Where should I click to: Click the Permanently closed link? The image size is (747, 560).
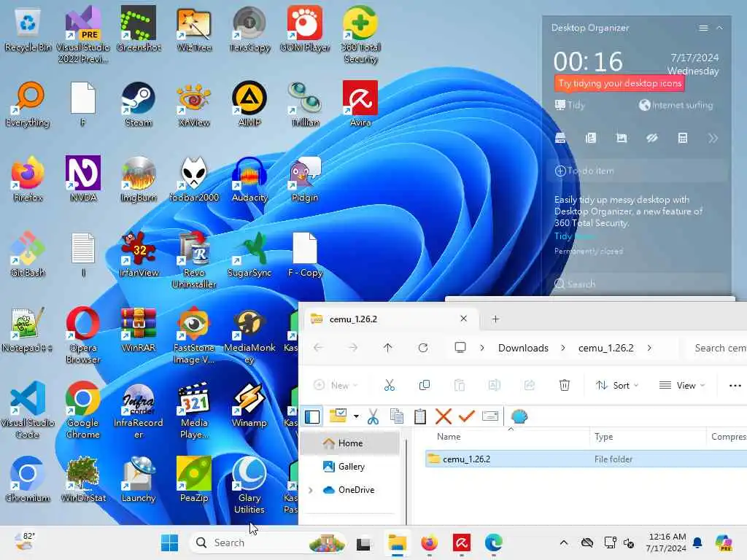click(589, 251)
